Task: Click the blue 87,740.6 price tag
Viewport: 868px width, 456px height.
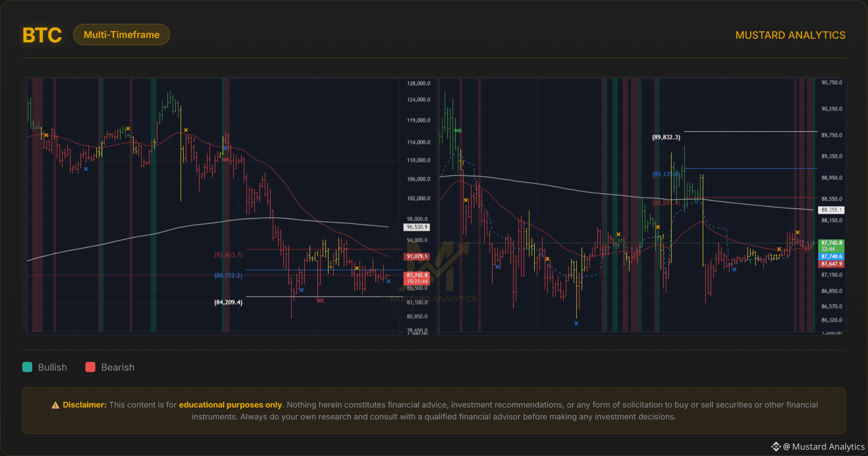Action: [x=831, y=256]
